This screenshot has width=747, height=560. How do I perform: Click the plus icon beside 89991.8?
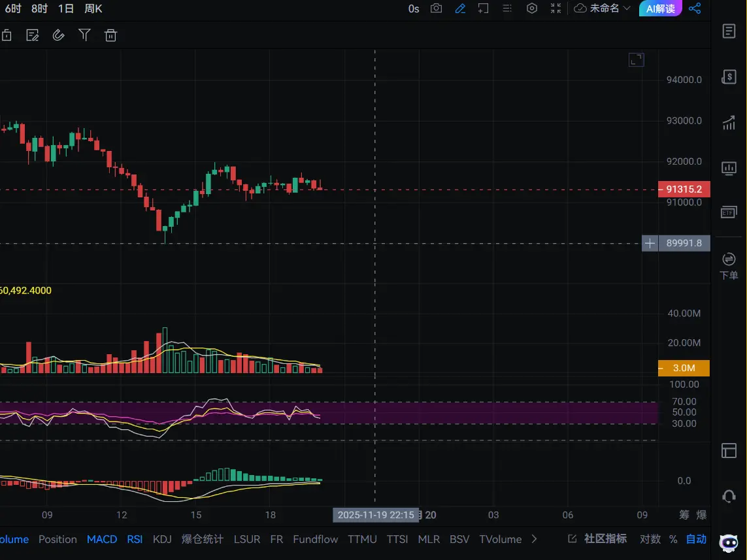650,243
